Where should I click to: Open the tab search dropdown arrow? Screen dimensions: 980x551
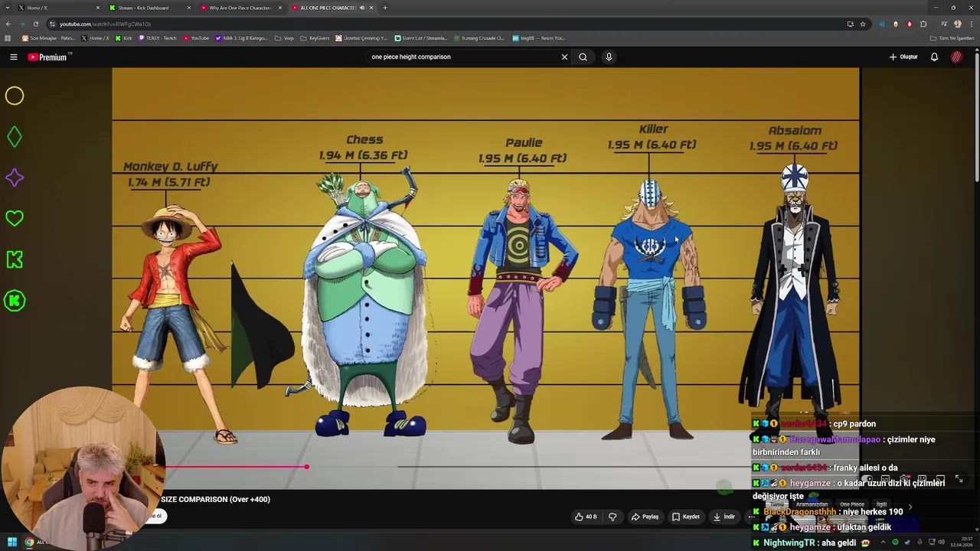click(7, 8)
